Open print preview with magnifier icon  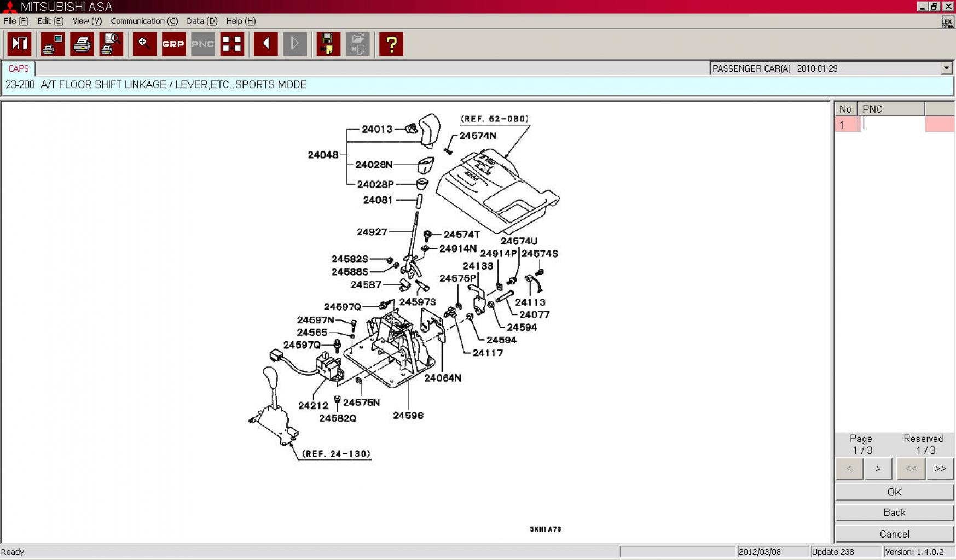[111, 44]
